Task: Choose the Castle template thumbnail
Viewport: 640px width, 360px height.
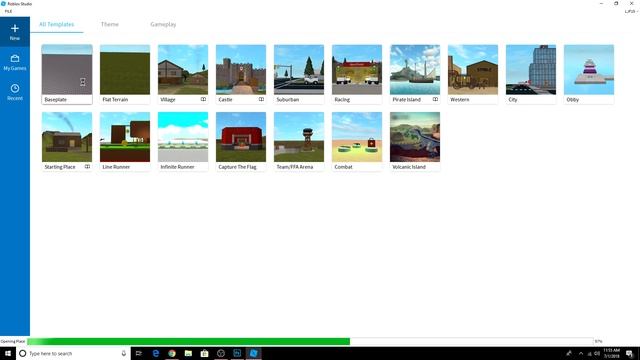Action: 241,70
